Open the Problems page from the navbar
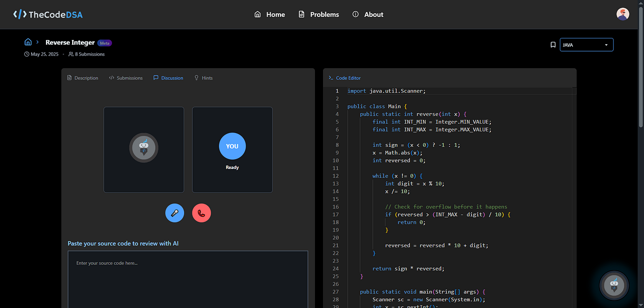The width and height of the screenshot is (644, 308). (x=318, y=14)
